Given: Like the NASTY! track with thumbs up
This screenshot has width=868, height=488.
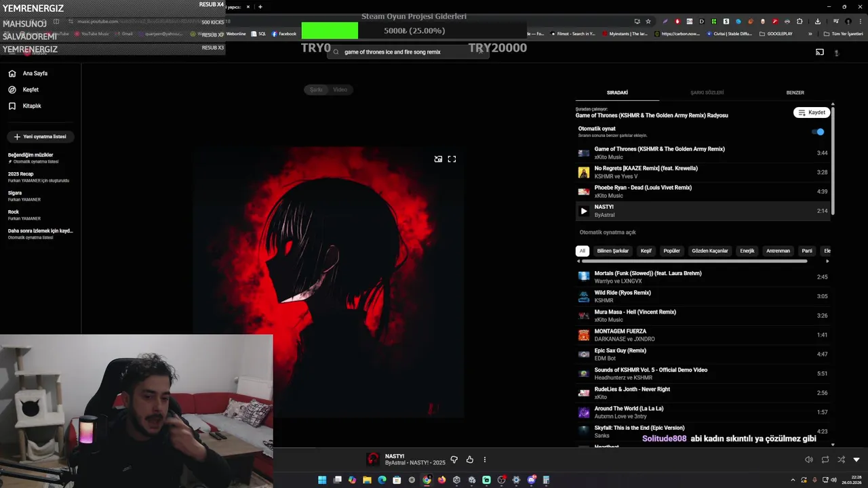Looking at the screenshot, I should point(469,460).
